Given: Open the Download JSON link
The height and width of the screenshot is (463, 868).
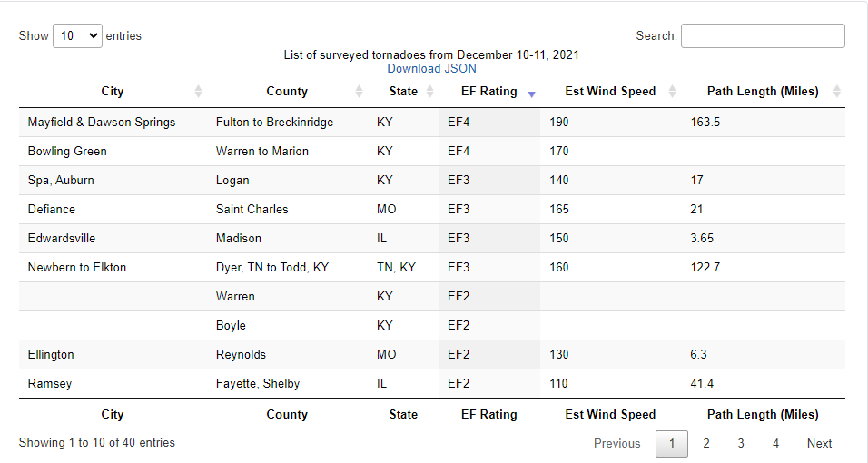Looking at the screenshot, I should (x=432, y=69).
